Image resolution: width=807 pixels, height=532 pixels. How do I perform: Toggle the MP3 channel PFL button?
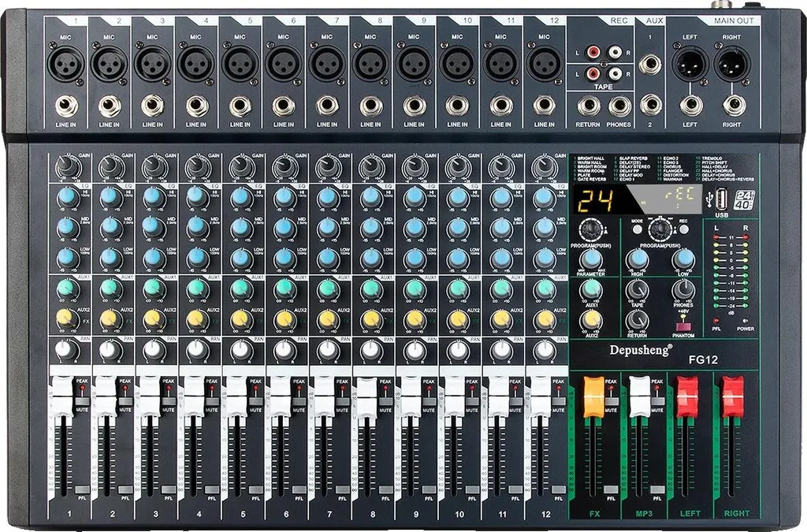point(657,489)
